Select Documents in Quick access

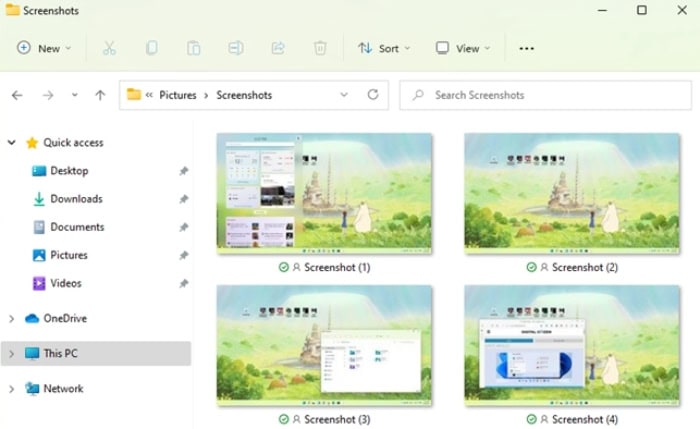[77, 227]
